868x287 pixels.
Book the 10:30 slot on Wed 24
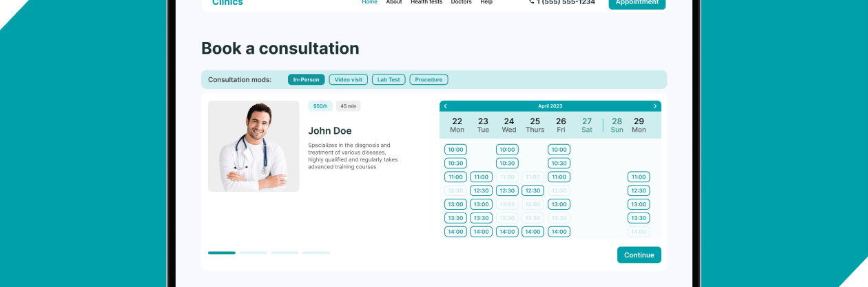pos(507,164)
